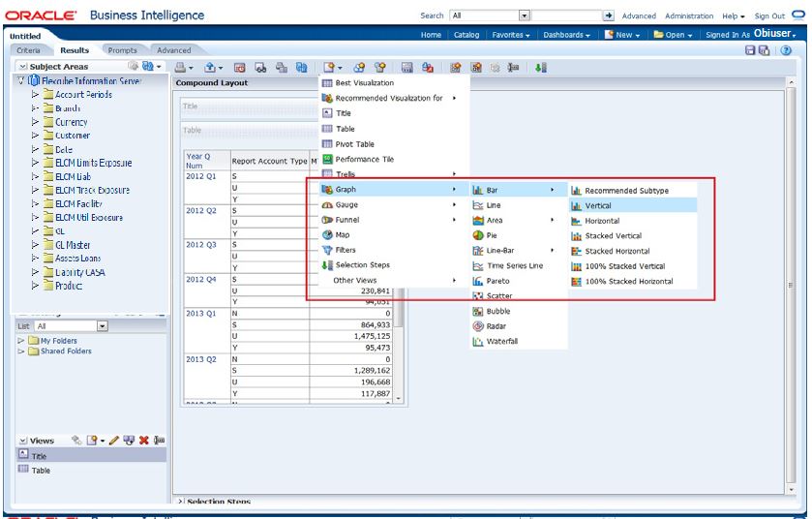Select Vertical bar graph subtype
812x519 pixels.
coord(633,205)
